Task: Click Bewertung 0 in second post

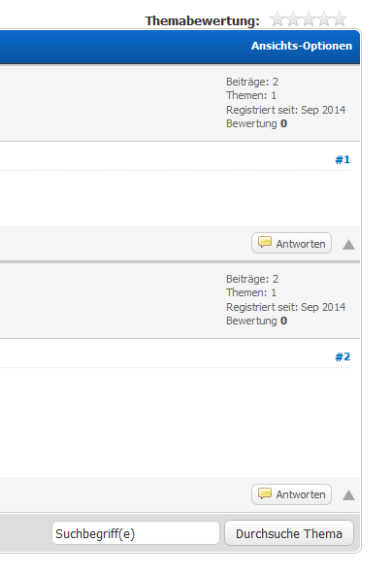Action: (x=257, y=321)
